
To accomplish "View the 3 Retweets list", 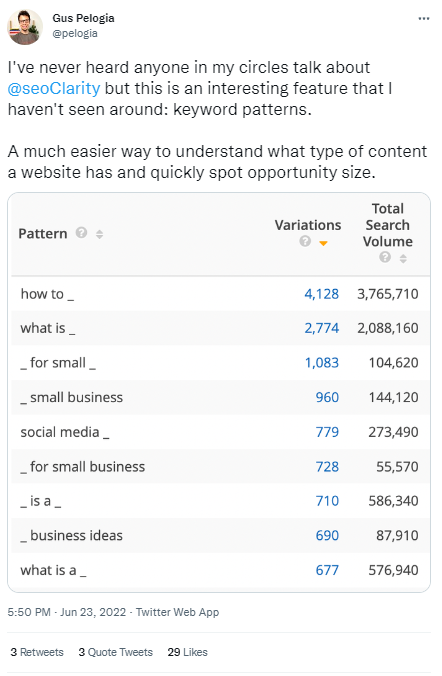I will pos(37,652).
